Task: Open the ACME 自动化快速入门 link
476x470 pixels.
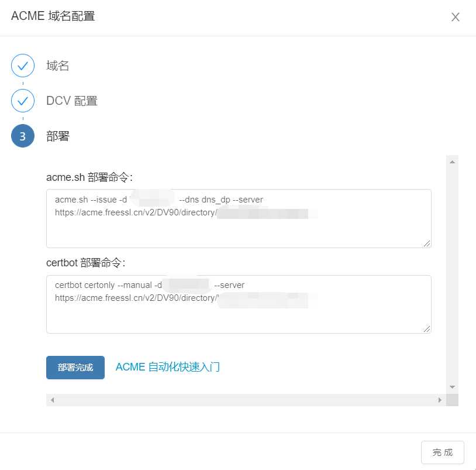Action: coord(168,367)
